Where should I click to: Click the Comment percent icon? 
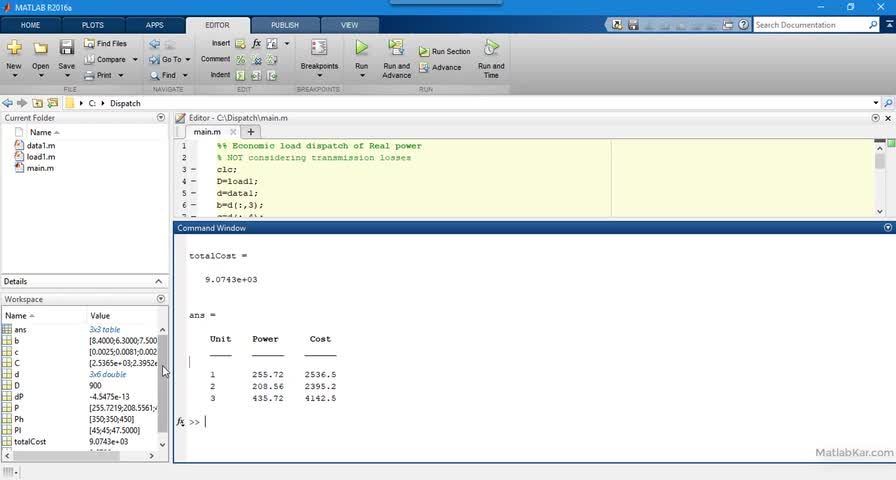click(241, 59)
